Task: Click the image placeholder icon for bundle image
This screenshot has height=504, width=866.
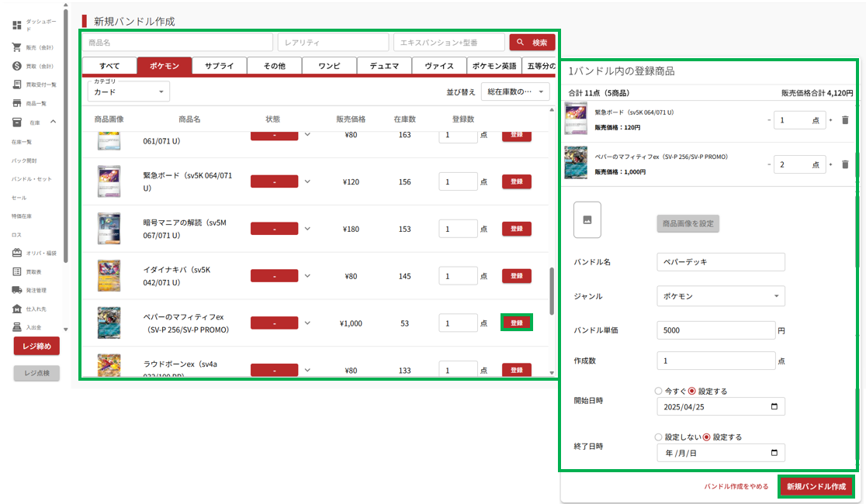Action: click(587, 219)
